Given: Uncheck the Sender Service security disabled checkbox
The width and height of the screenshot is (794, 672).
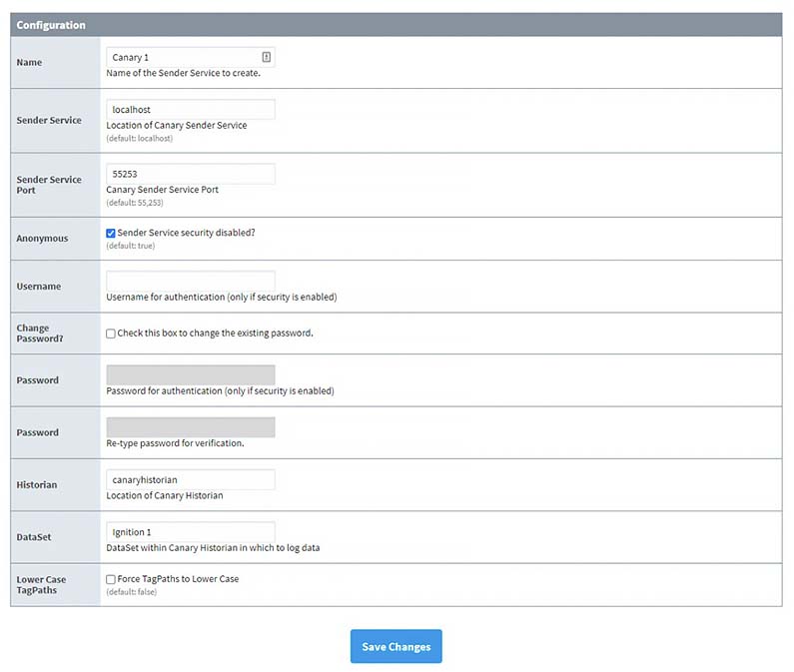Looking at the screenshot, I should 111,233.
